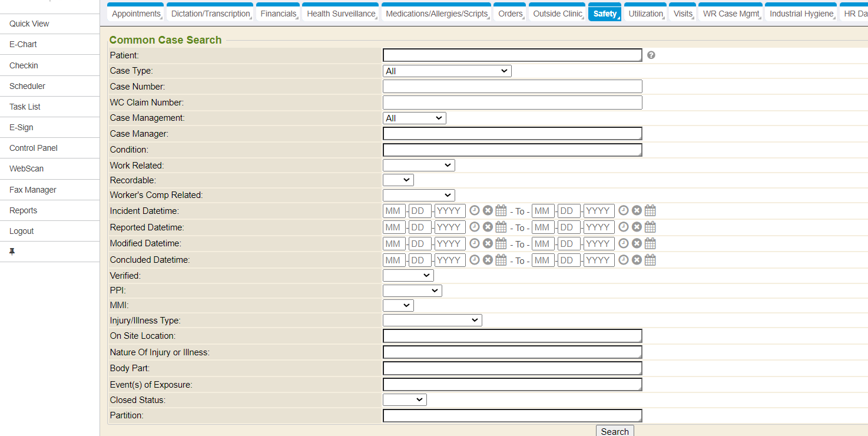Viewport: 868px width, 436px height.
Task: Click the help icon next to Patient field
Action: pos(651,55)
